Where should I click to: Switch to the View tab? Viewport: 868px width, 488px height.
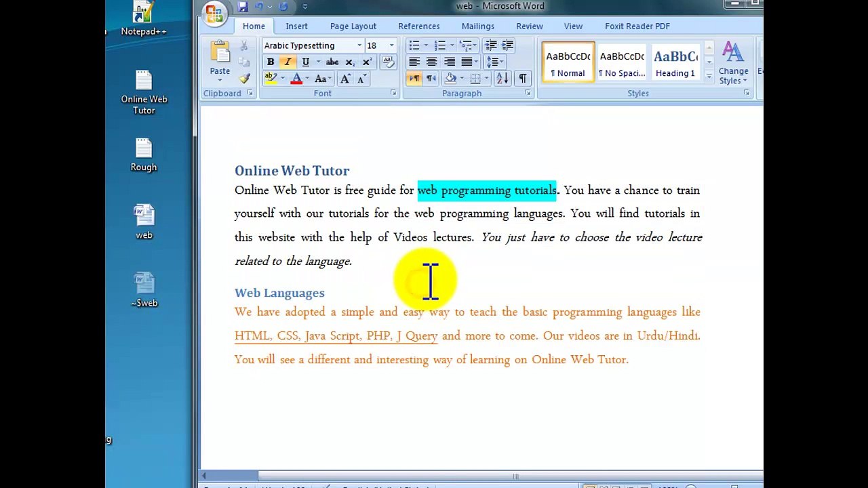[573, 26]
